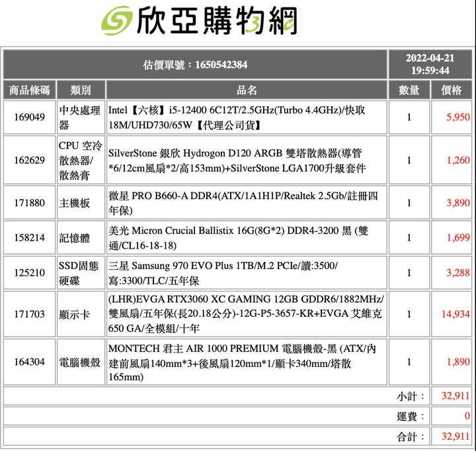Click the 中央處理器 category cell
Screen dimensions: 476x451
(x=81, y=117)
